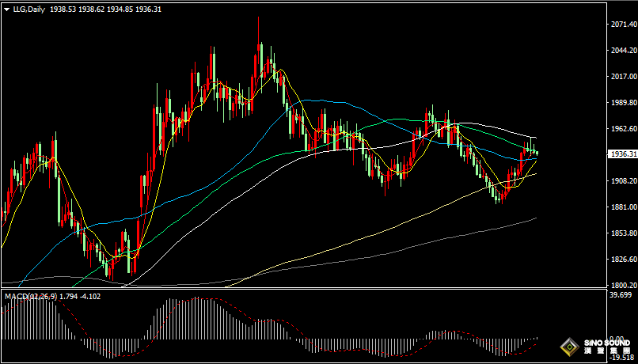Click the 2071.40 price axis label

(x=623, y=25)
